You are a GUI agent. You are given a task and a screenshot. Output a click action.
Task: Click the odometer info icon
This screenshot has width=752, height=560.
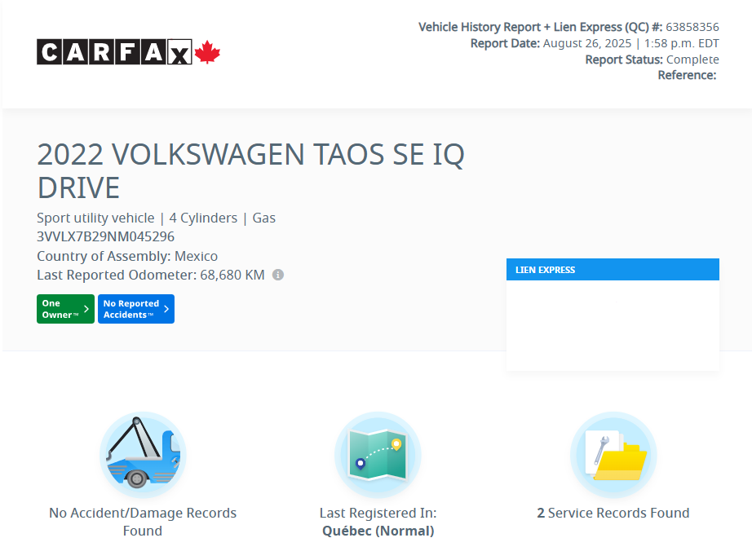[278, 276]
